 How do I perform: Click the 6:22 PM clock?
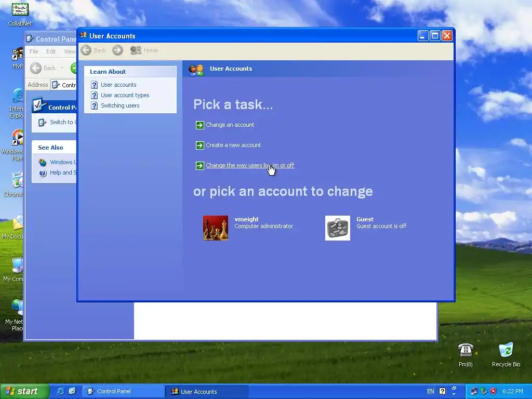[x=513, y=391]
